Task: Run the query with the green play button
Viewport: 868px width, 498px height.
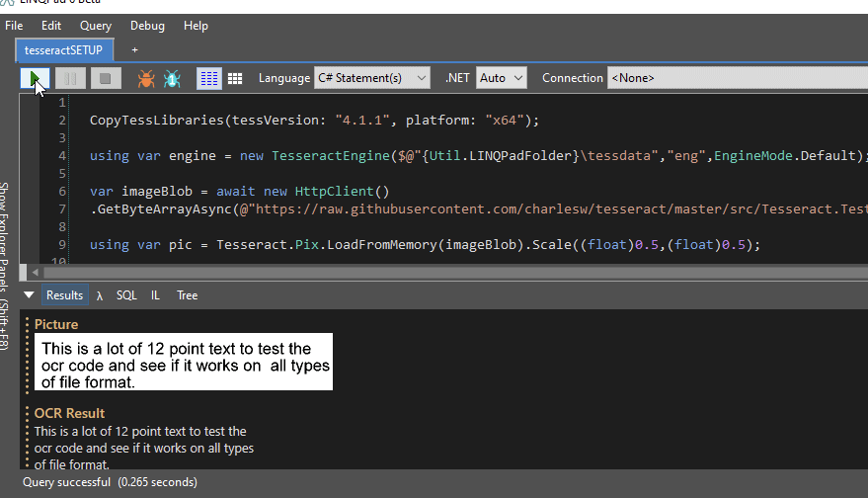Action: point(36,78)
